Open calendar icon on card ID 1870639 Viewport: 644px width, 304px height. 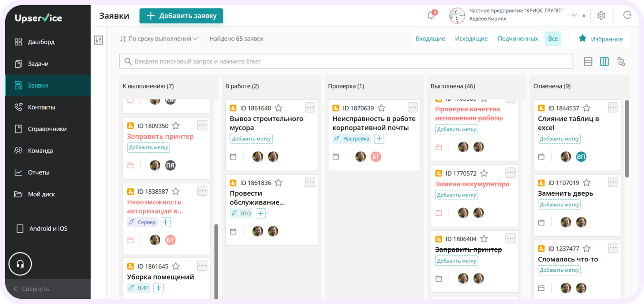(336, 157)
